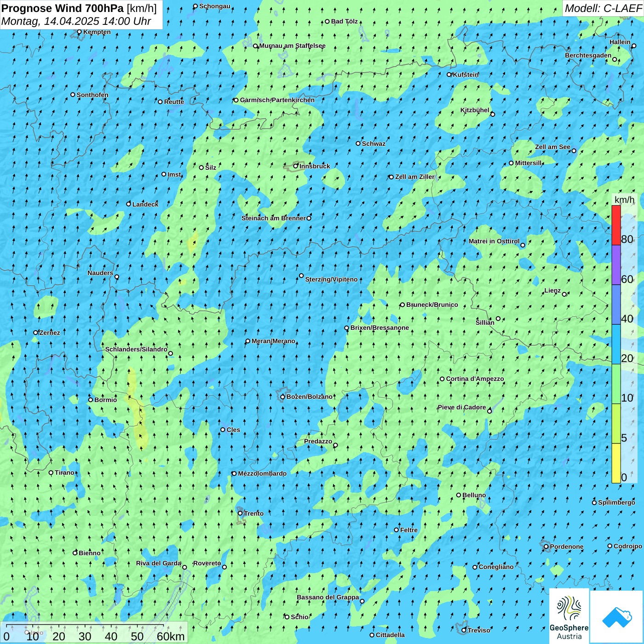
Task: Click the Nauders location marker circle
Action: pyautogui.click(x=117, y=277)
